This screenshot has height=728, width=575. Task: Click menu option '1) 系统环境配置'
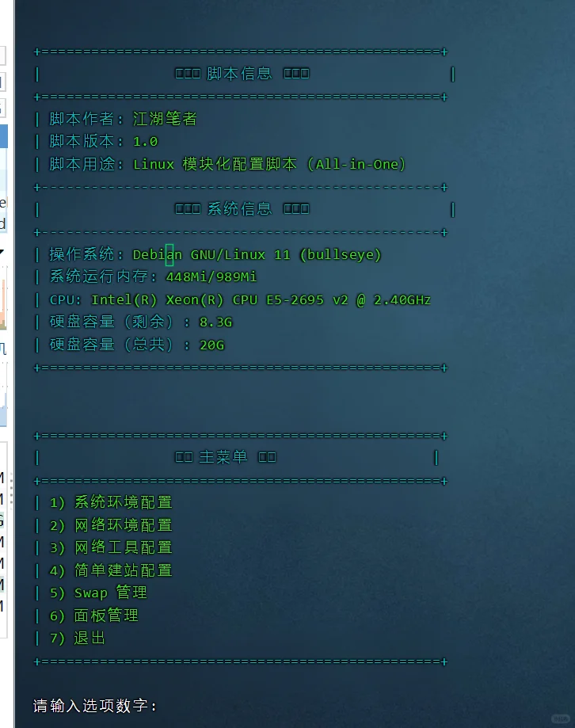(x=111, y=502)
